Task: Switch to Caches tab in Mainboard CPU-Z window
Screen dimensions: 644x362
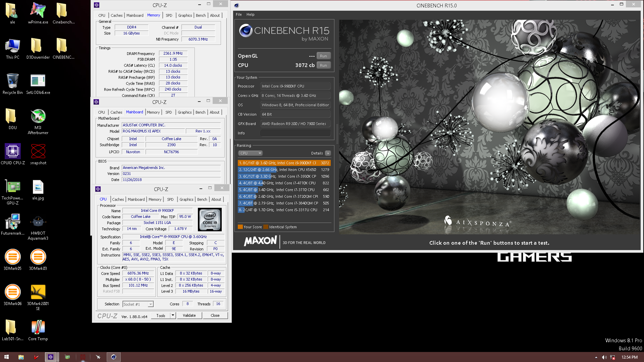Action: (x=116, y=112)
